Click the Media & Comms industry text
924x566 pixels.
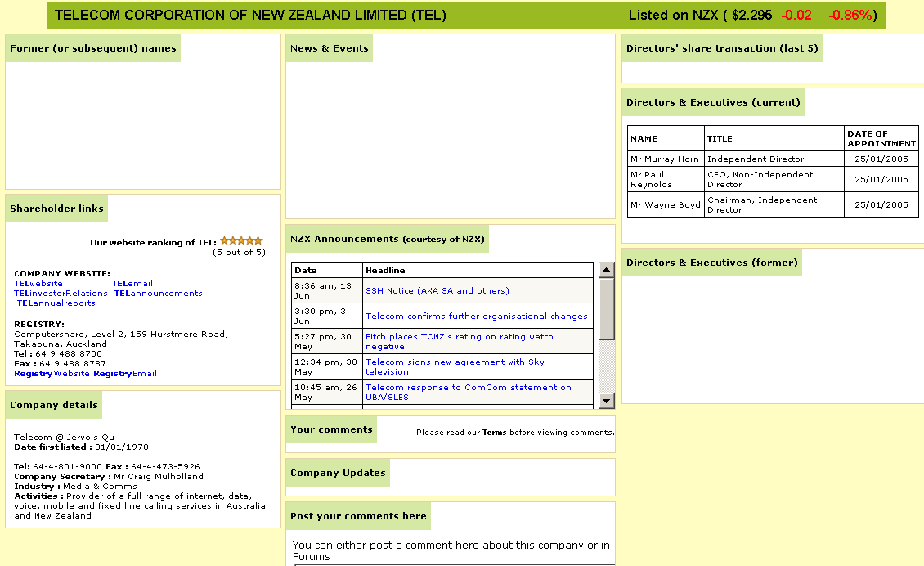click(101, 487)
